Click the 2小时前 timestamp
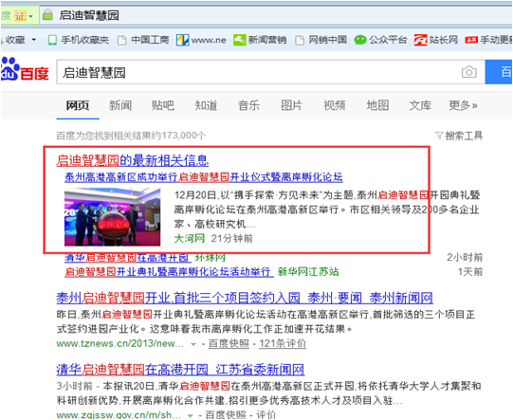513x420 pixels. [465, 258]
